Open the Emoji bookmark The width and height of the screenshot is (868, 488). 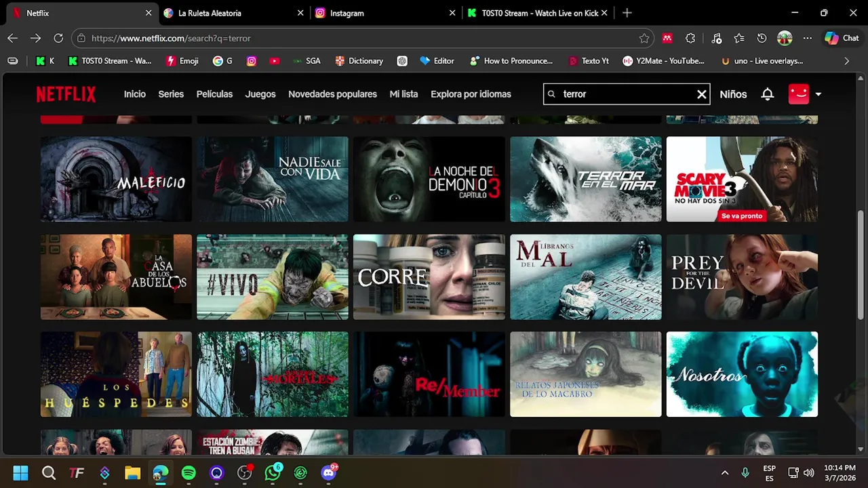point(182,61)
